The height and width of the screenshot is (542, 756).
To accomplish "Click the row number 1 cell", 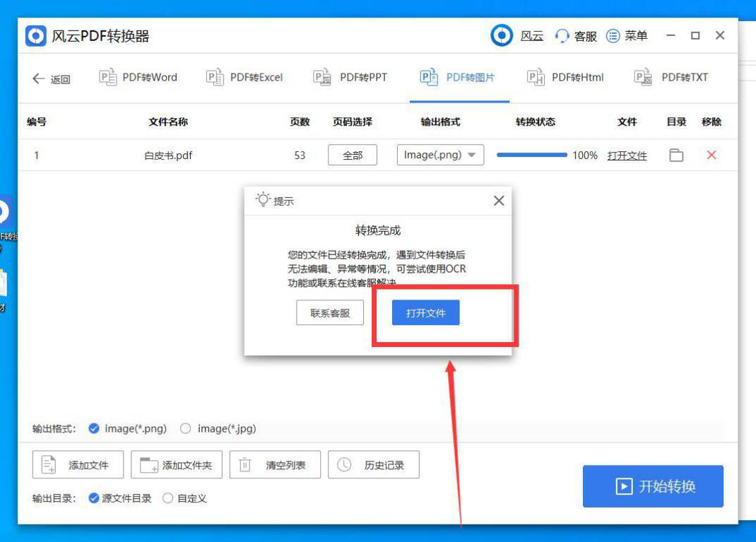I will [x=36, y=155].
